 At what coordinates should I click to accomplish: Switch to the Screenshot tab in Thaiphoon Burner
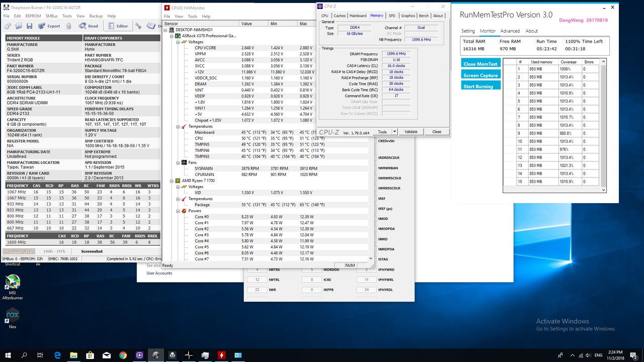(x=92, y=251)
